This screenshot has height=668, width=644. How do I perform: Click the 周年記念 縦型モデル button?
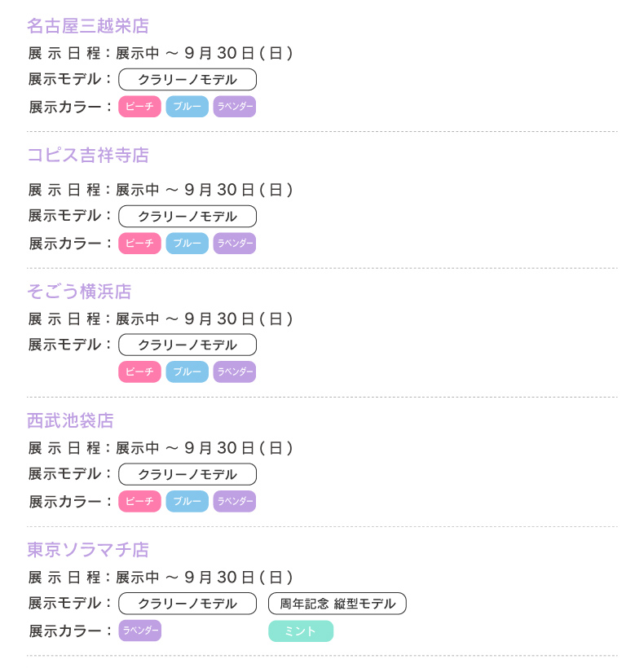337,604
